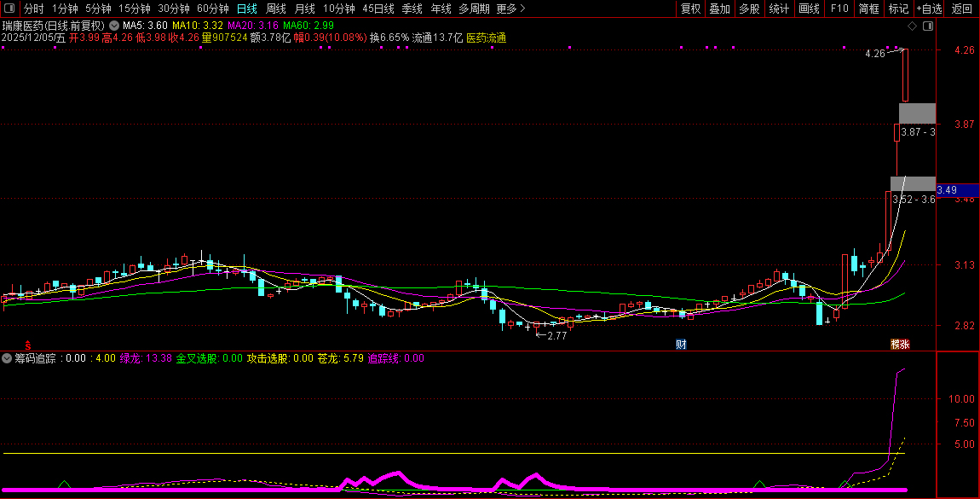
Task: Click the red S marker at chart bottom
Action: tap(27, 345)
